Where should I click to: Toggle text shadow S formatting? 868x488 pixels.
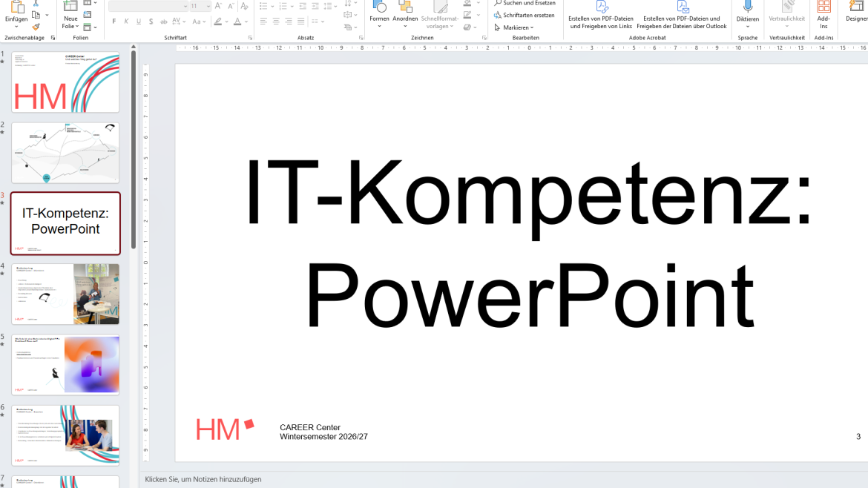coord(151,22)
